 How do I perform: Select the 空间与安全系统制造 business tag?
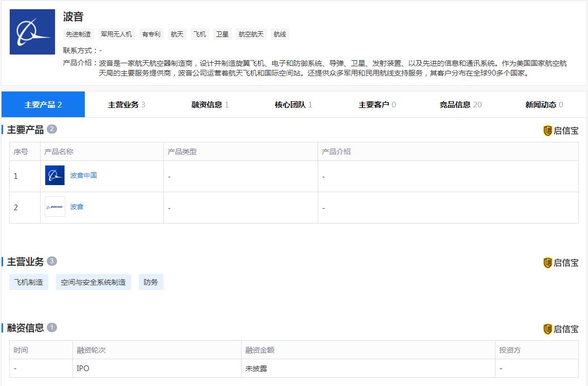(94, 282)
